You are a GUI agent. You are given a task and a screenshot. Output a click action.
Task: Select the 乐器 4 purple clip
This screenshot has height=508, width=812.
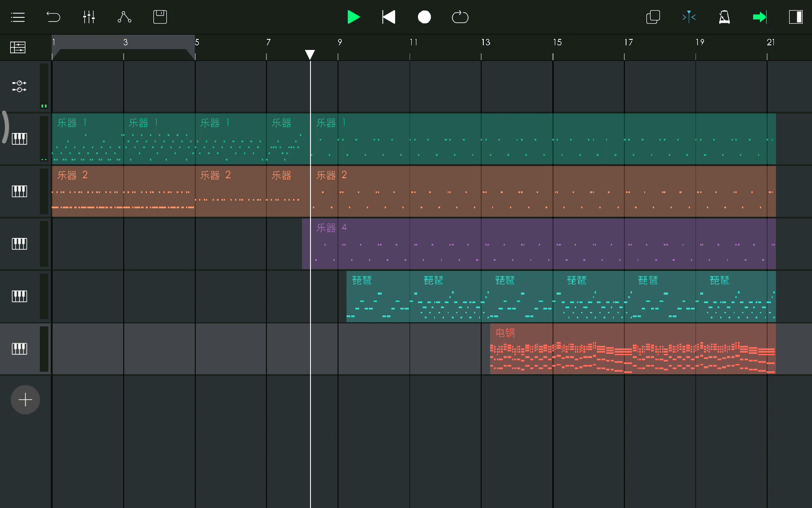click(539, 244)
